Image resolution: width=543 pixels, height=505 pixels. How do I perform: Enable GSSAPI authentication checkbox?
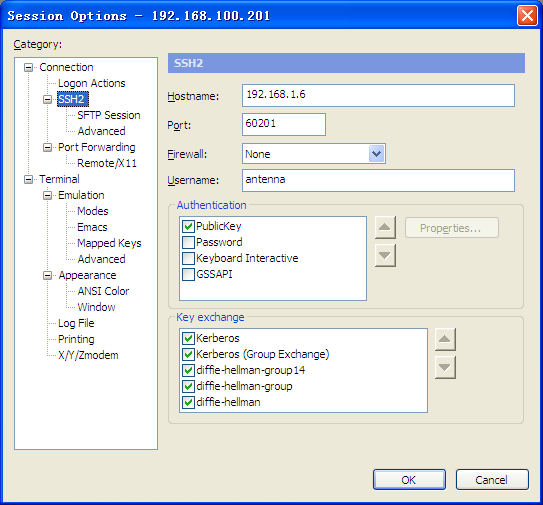pos(188,274)
